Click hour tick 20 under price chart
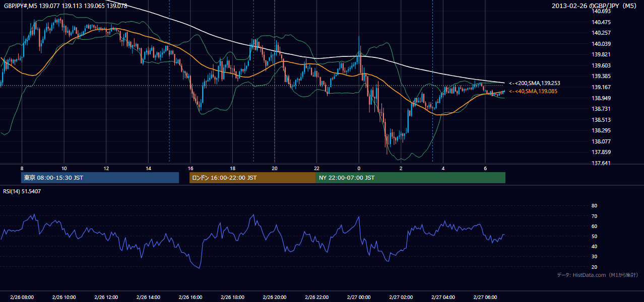 pos(275,168)
